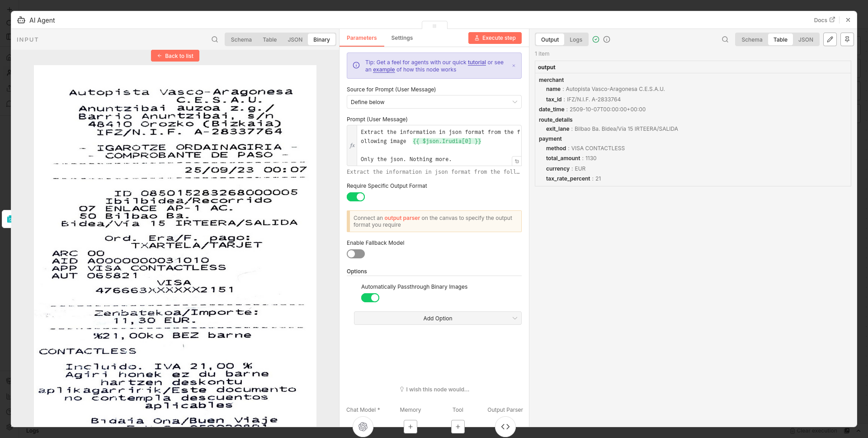
Task: Open the OpenAI Chat Model node icon
Action: pyautogui.click(x=363, y=427)
